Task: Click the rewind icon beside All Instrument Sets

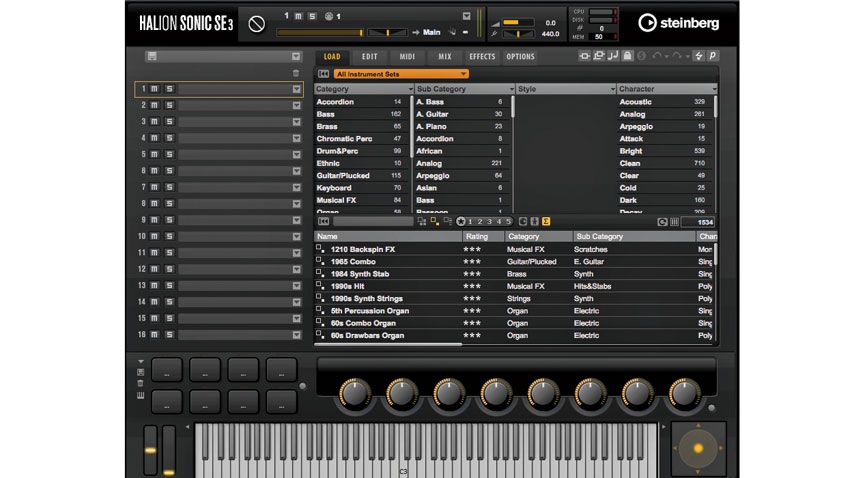Action: click(x=324, y=74)
